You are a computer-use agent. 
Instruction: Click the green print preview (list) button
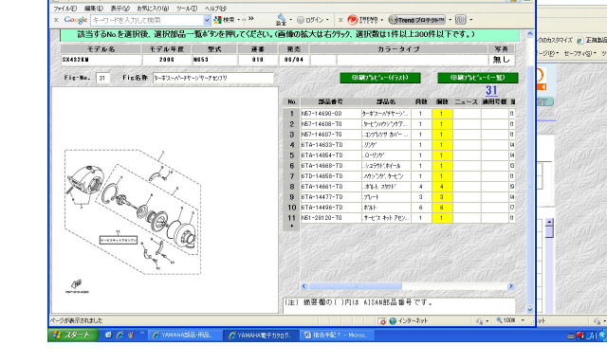tap(478, 78)
